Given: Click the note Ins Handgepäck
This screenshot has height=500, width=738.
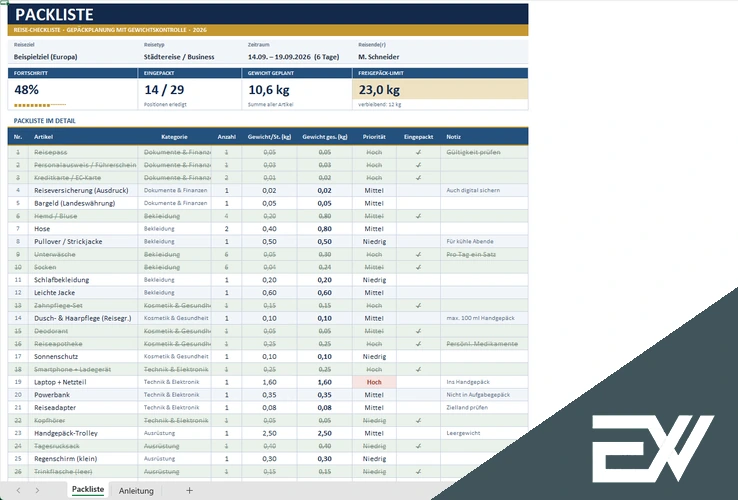Looking at the screenshot, I should click(x=468, y=382).
